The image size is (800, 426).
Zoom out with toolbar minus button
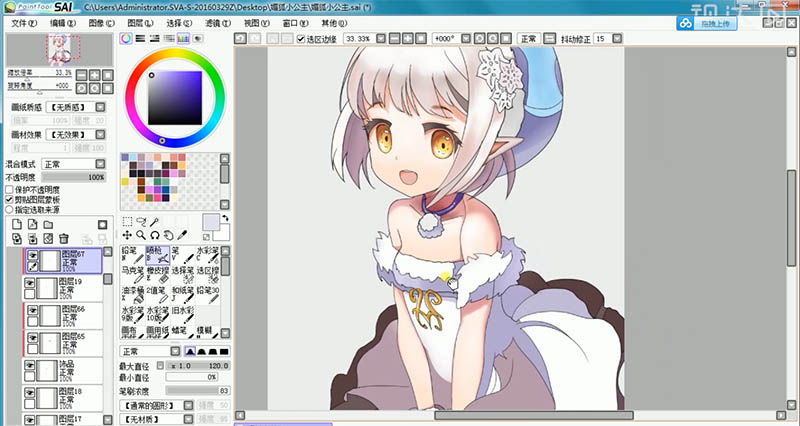[394, 39]
